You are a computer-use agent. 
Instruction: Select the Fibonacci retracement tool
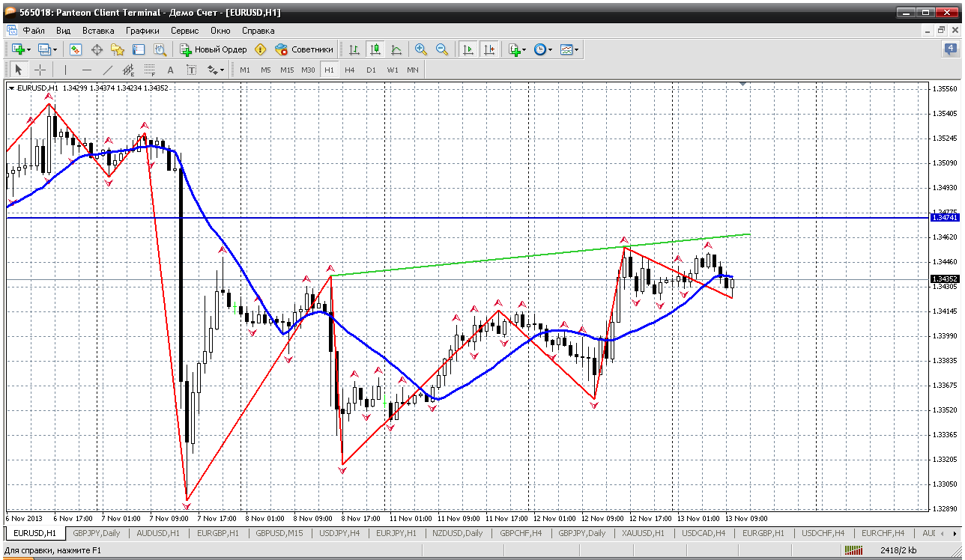tap(149, 70)
